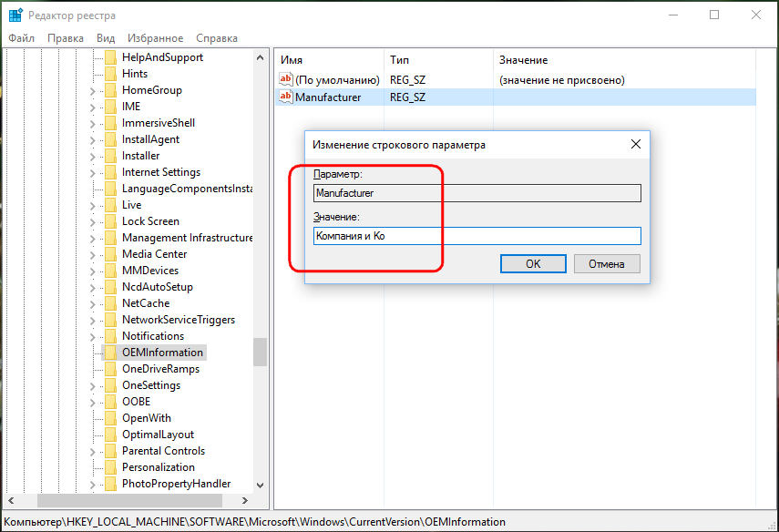
Task: Click the Hints folder icon
Action: 111,74
